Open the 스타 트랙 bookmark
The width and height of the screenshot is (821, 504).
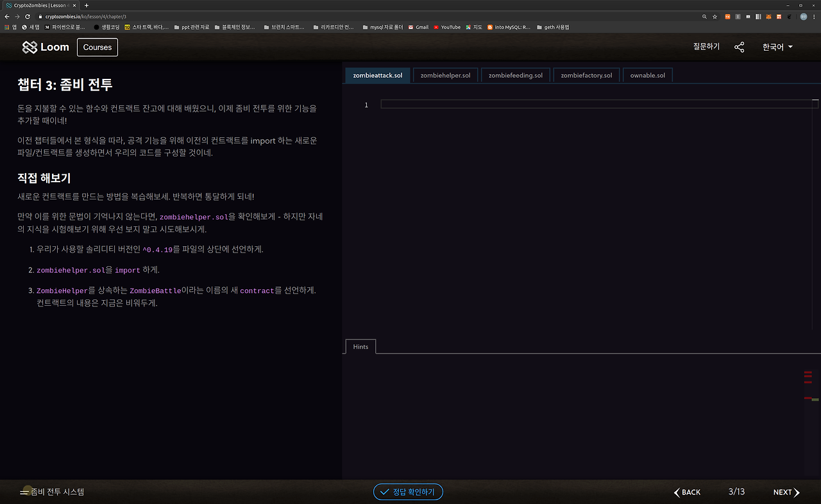click(x=147, y=27)
